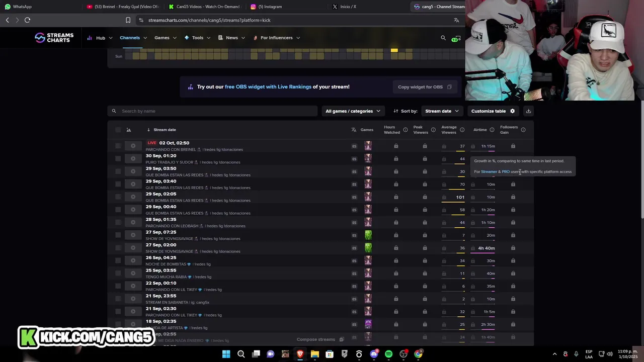Click the highlighted yellow cell in Sunday heatmap row
This screenshot has width=644, height=362.
394,50
